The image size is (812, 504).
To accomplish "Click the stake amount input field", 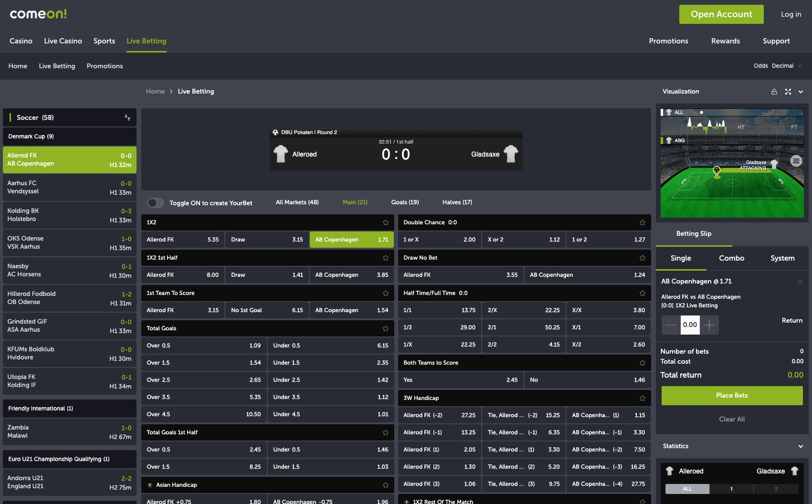I will pos(690,325).
